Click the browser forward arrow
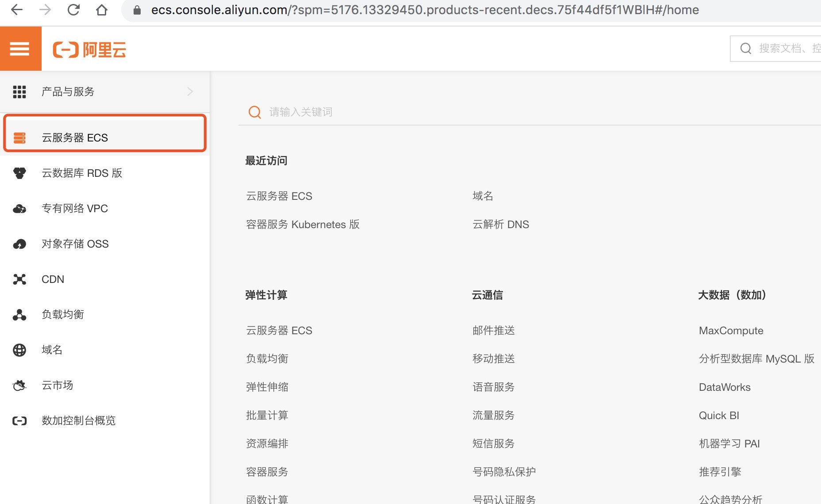 click(x=45, y=10)
